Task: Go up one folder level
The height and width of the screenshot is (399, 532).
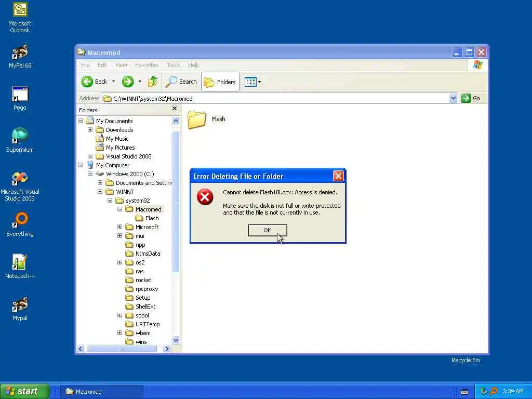Action: (153, 82)
